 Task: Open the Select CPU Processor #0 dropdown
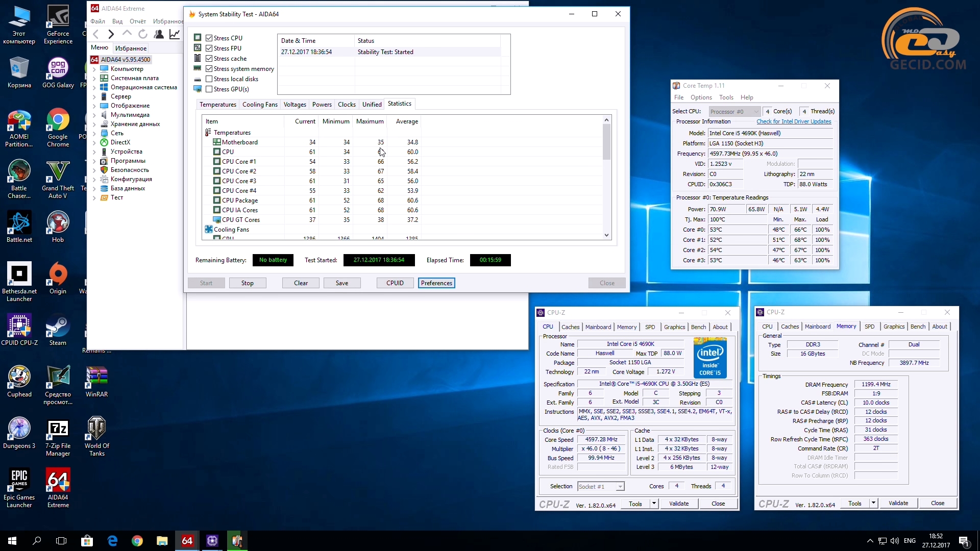[x=734, y=111]
